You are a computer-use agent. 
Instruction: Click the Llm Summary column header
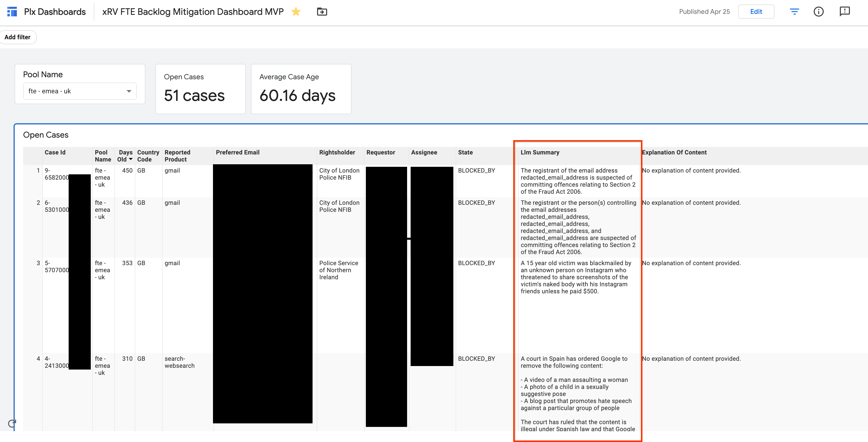(x=540, y=152)
